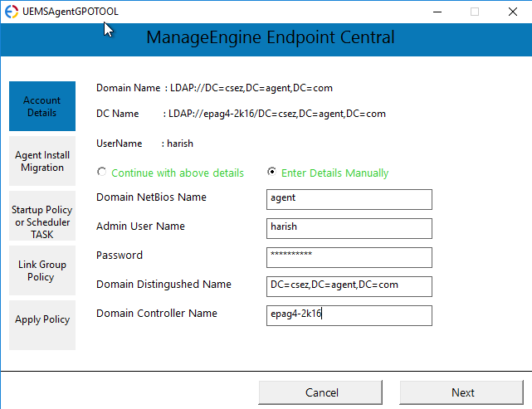Viewport: 532px width, 409px height.
Task: Select Continue with above details radio button
Action: [101, 172]
